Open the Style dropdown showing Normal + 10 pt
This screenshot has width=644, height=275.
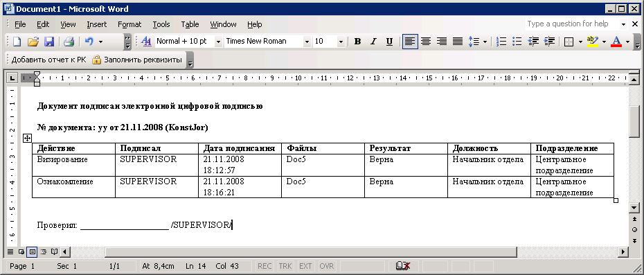218,42
